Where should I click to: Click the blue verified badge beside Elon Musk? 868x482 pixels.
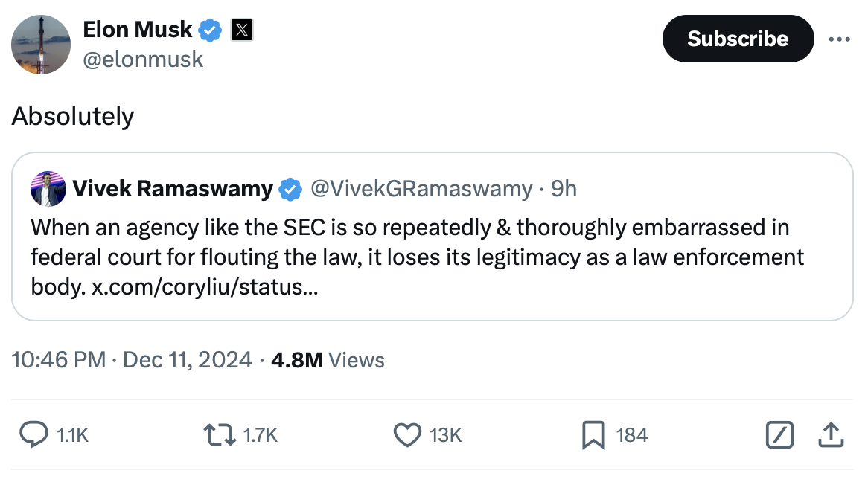[x=211, y=30]
